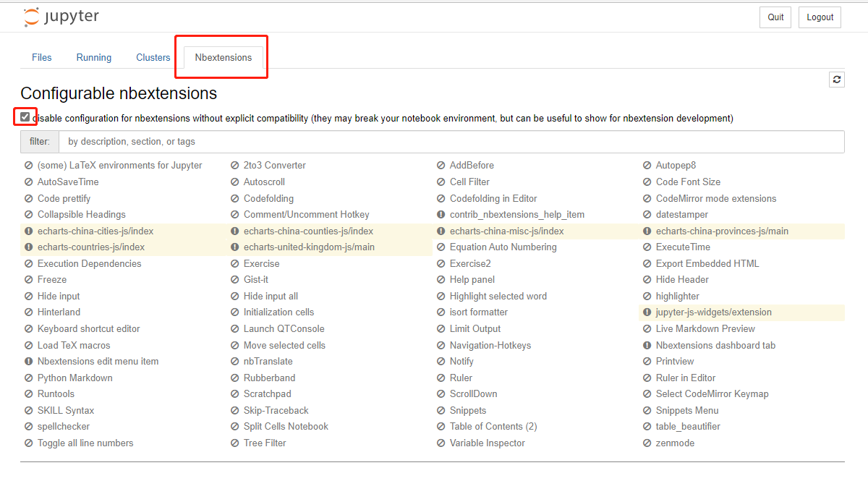868x481 pixels.
Task: Select the echarts-countries-js/index entry
Action: pos(91,247)
